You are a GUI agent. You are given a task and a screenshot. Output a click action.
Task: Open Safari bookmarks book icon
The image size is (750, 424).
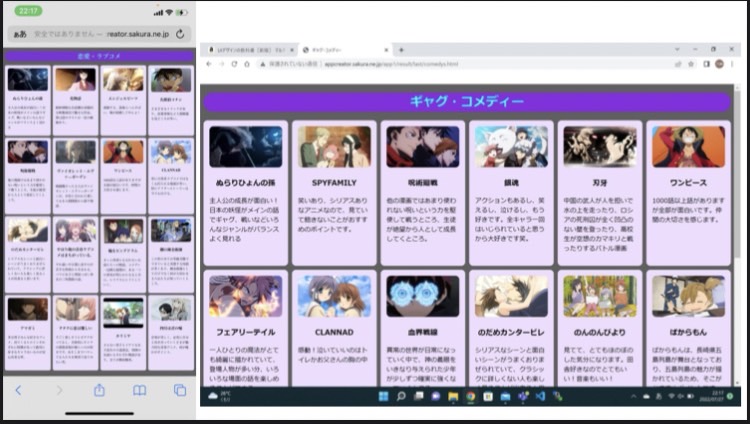click(140, 390)
